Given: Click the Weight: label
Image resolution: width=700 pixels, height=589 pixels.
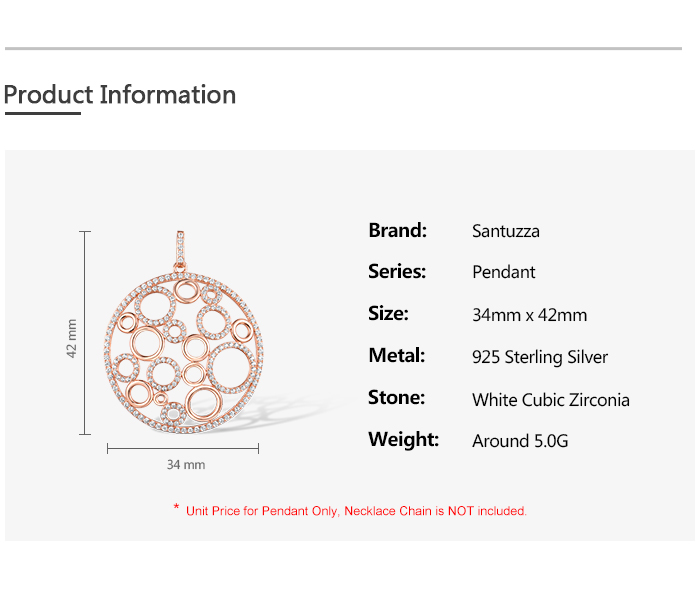Looking at the screenshot, I should pos(403,440).
